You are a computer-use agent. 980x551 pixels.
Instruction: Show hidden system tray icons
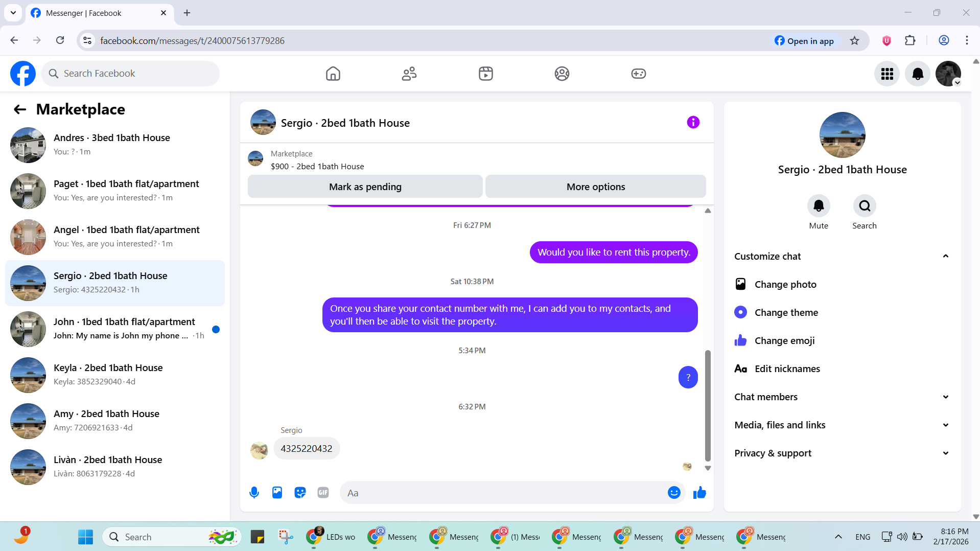click(x=838, y=537)
